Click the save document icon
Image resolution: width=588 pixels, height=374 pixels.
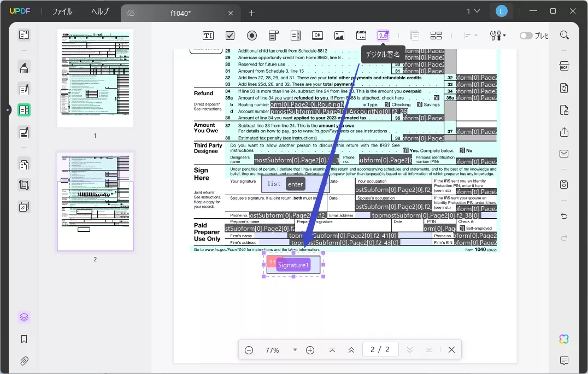[564, 185]
